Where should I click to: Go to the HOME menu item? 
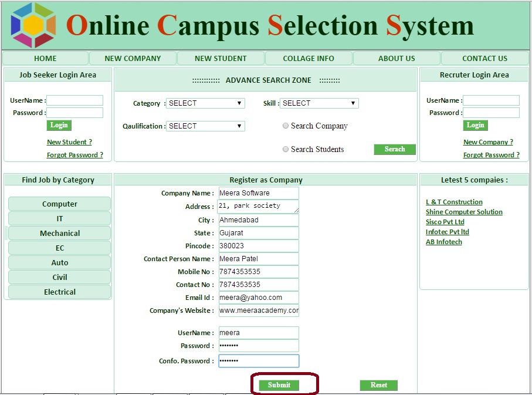(x=45, y=58)
